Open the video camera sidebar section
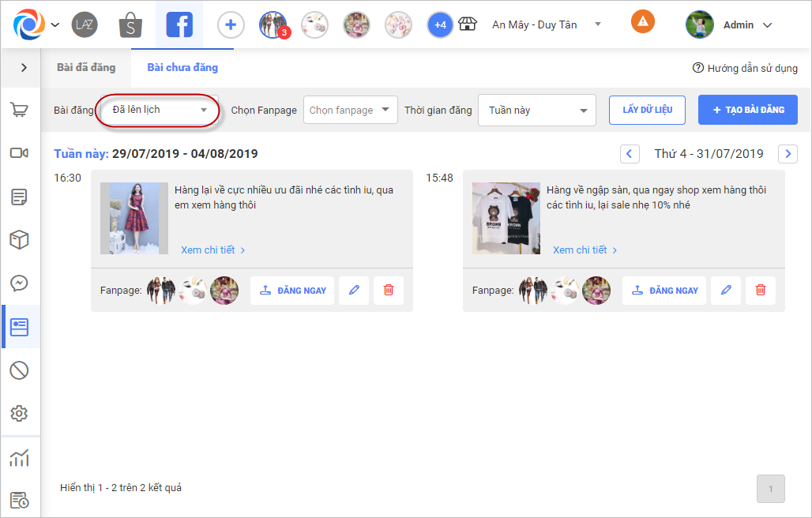Image resolution: width=812 pixels, height=518 pixels. [20, 153]
